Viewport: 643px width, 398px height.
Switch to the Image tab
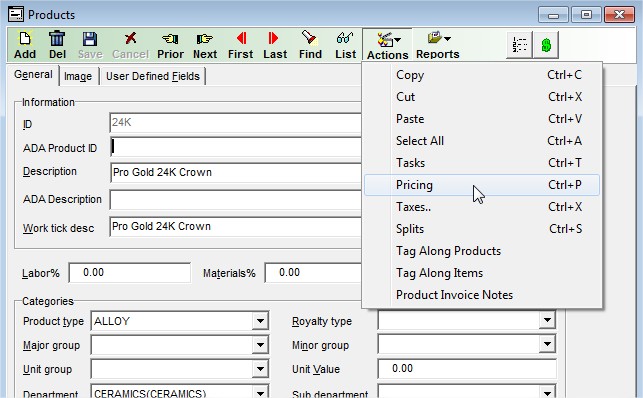click(x=78, y=76)
